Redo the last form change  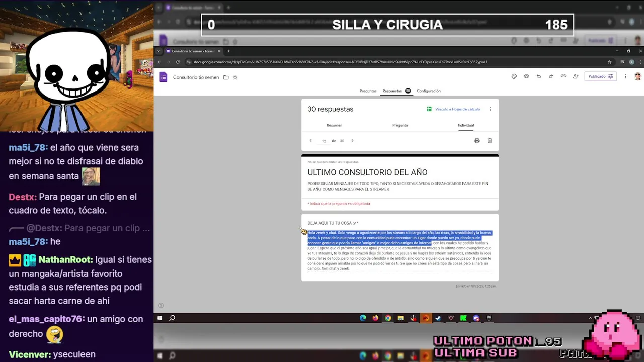click(x=551, y=76)
